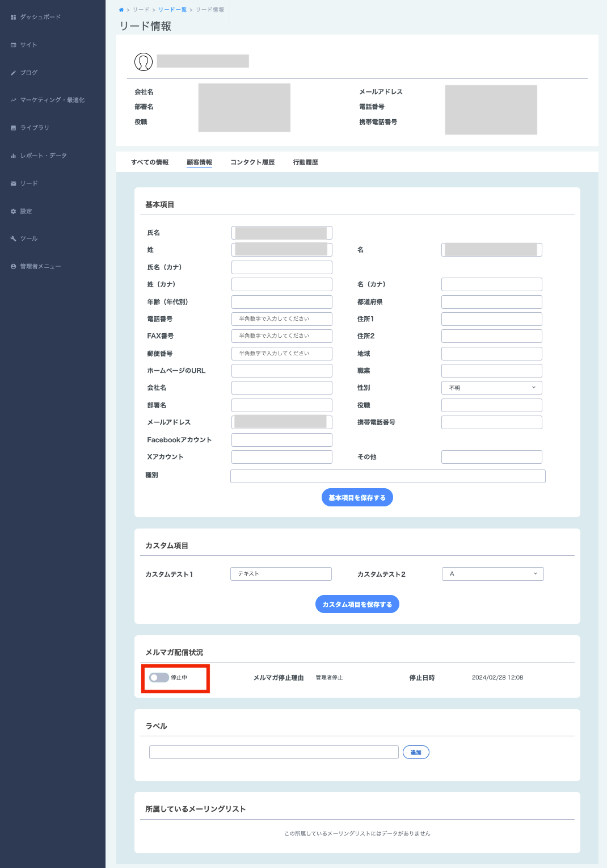Viewport: 607px width, 868px height.
Task: Click the ツール wrench icon
Action: pos(13,238)
